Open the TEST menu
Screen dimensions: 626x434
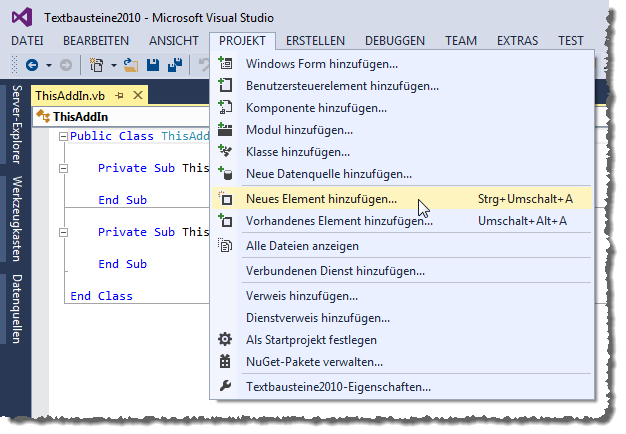coord(571,41)
